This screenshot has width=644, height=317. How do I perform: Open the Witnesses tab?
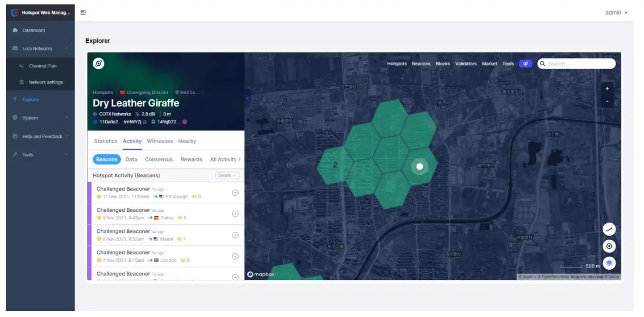point(160,141)
